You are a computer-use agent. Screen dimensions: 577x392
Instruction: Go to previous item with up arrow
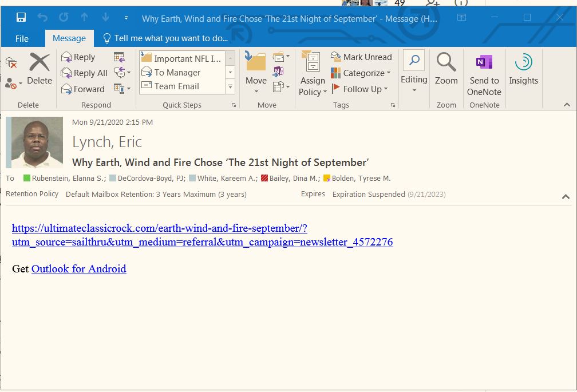[85, 17]
